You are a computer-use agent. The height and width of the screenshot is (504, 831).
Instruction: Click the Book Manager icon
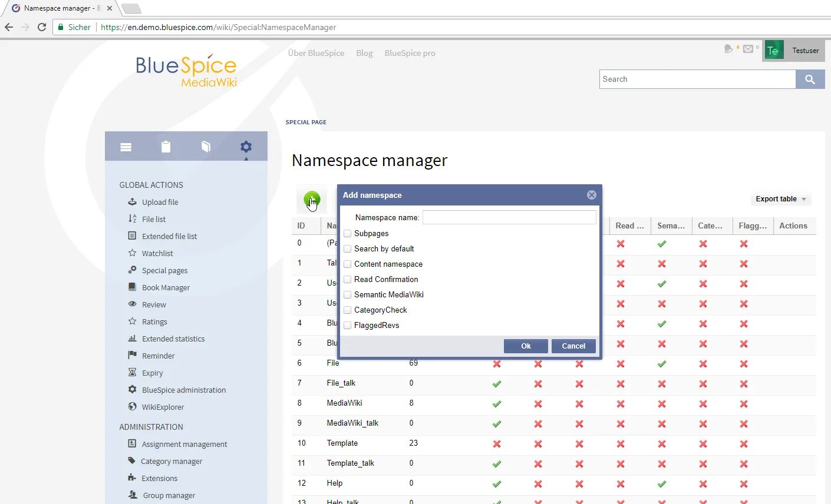[x=133, y=287]
